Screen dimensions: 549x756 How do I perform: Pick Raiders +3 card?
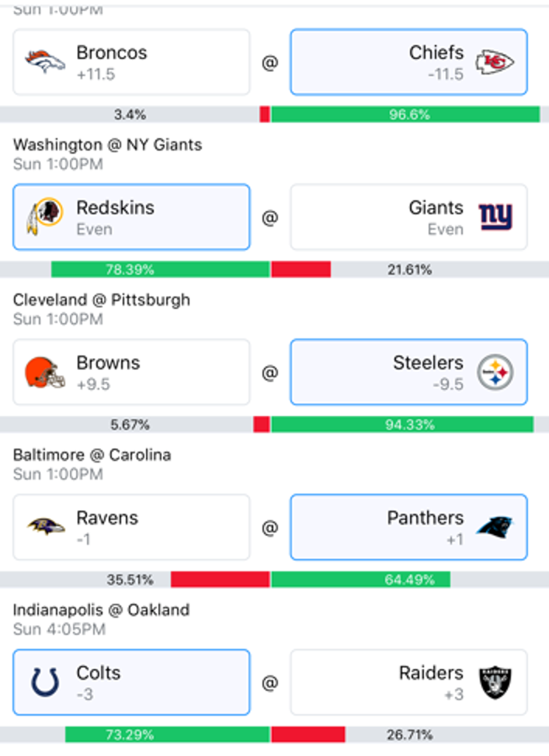[408, 682]
